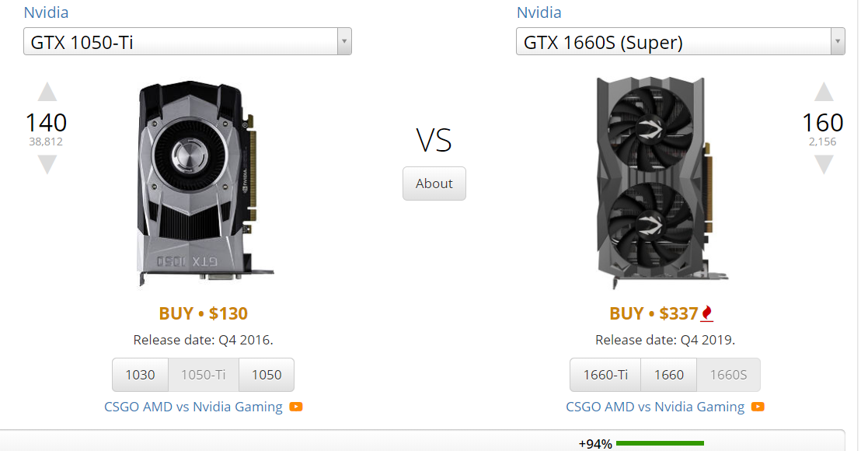Select the 1660-Ti model option
Screen dimensions: 868x451
605,375
